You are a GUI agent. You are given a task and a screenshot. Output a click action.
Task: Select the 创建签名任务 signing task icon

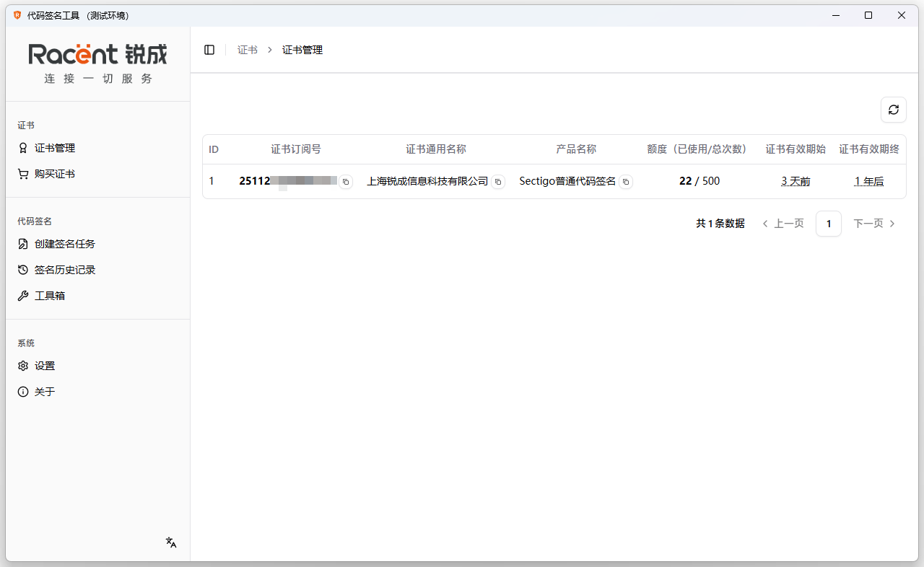click(22, 244)
